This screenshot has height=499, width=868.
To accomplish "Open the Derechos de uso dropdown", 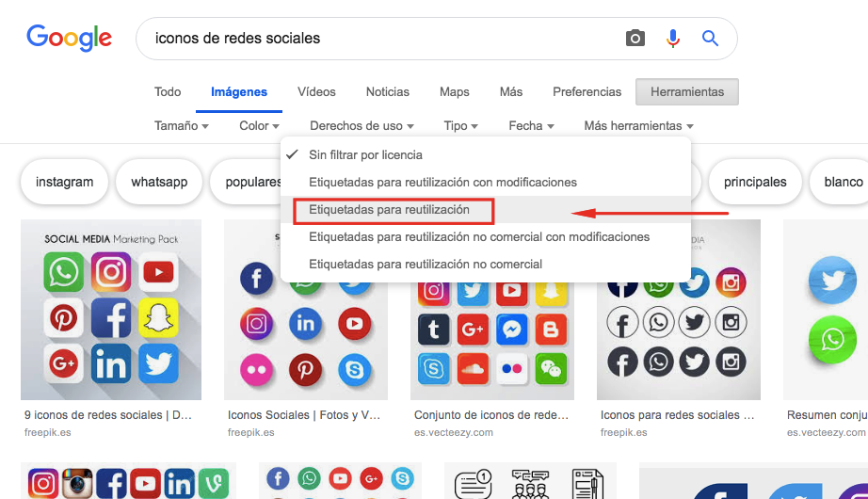I will 362,126.
